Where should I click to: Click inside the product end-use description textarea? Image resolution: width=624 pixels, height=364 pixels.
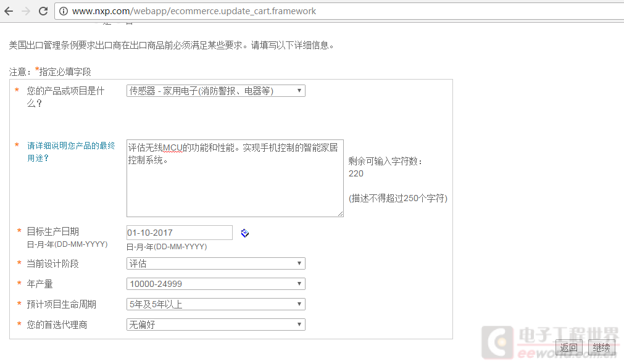[235, 178]
